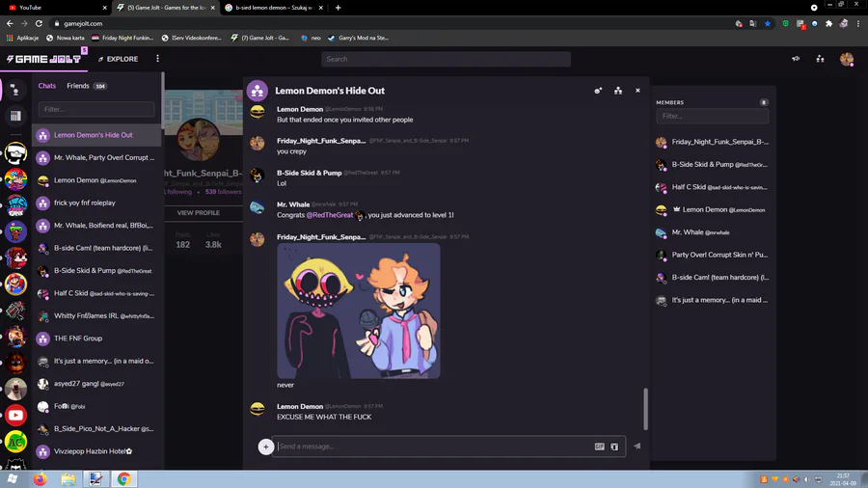Open a new browser tab

coord(338,8)
